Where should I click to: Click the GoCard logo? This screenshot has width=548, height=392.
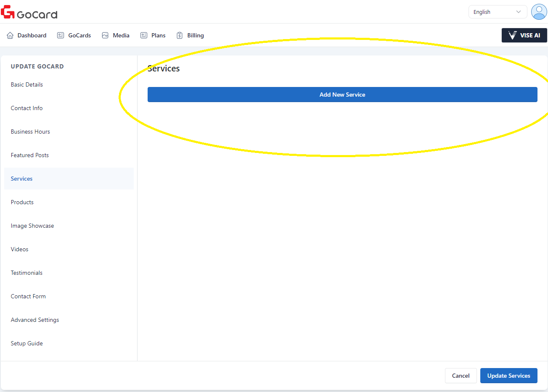pos(29,13)
